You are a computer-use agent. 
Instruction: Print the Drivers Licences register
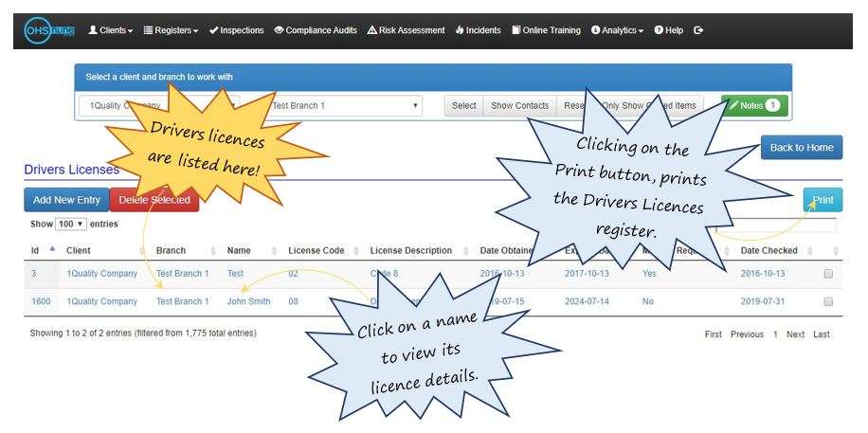coord(823,200)
